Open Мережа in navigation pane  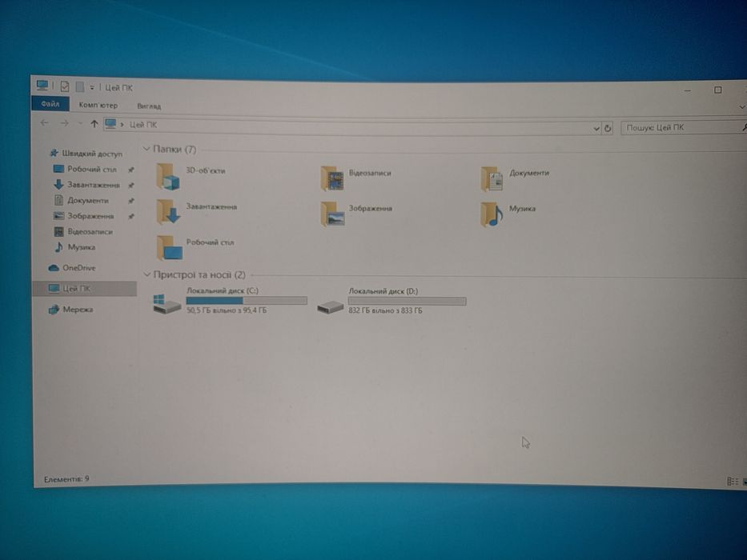[x=70, y=309]
